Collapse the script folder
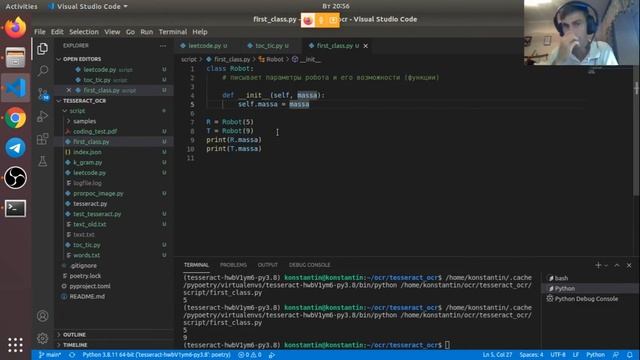The height and width of the screenshot is (360, 640). [x=77, y=111]
